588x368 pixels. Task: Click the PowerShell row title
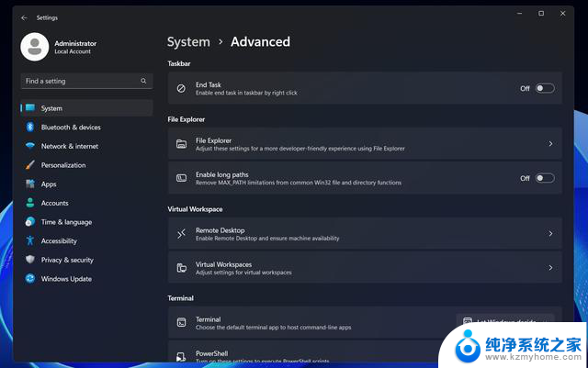[211, 353]
